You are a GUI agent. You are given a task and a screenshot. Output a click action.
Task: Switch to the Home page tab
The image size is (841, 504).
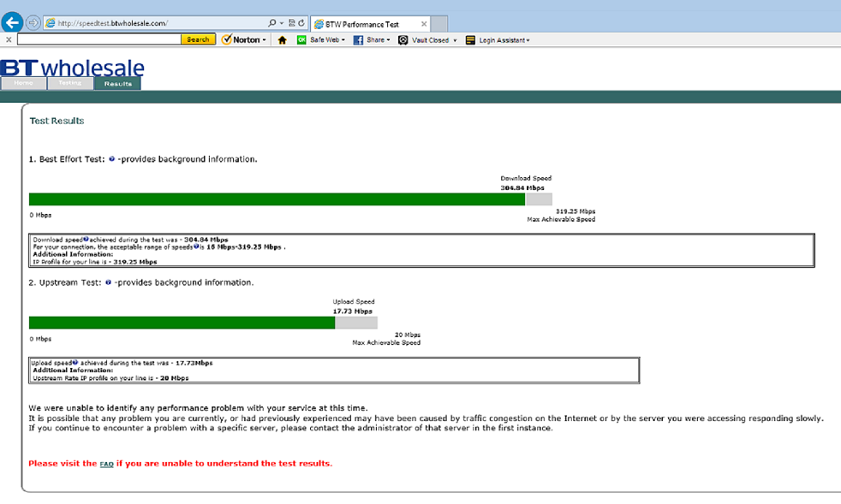tap(24, 83)
